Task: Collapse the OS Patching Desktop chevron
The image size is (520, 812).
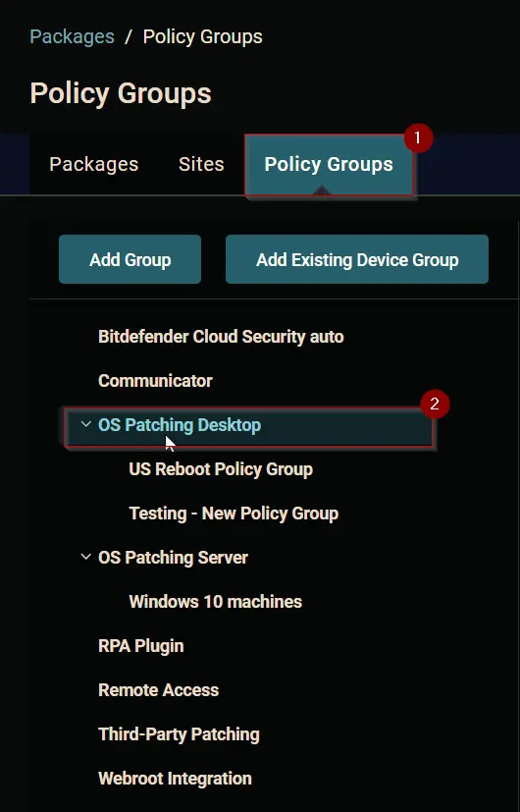Action: point(86,424)
